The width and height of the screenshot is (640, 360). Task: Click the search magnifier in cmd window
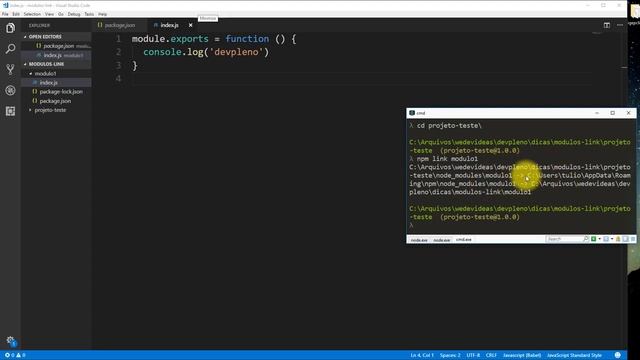click(586, 239)
